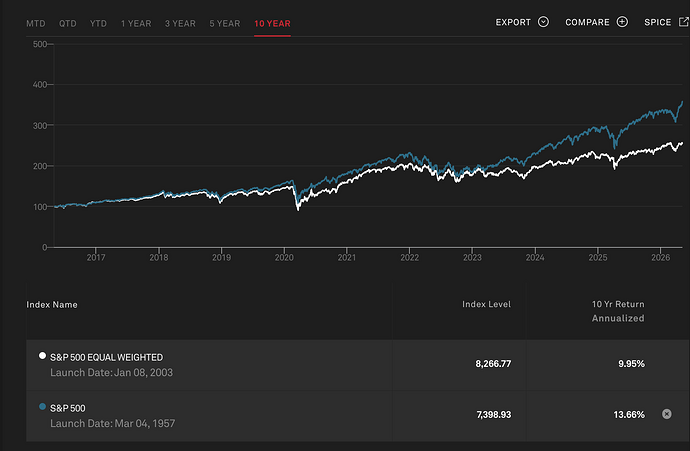This screenshot has height=451, width=690.
Task: Choose the 1 YEAR range tab
Action: click(136, 23)
